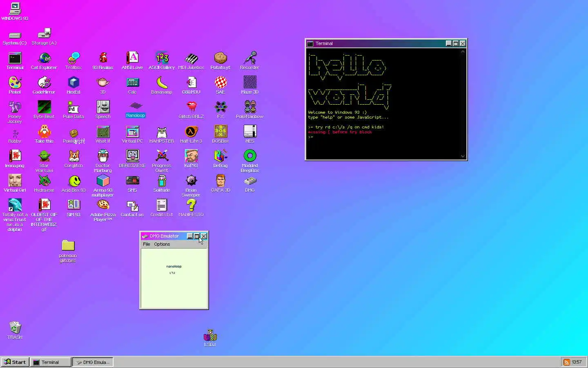Open the 93 Realms icon
The width and height of the screenshot is (588, 368).
click(x=103, y=61)
